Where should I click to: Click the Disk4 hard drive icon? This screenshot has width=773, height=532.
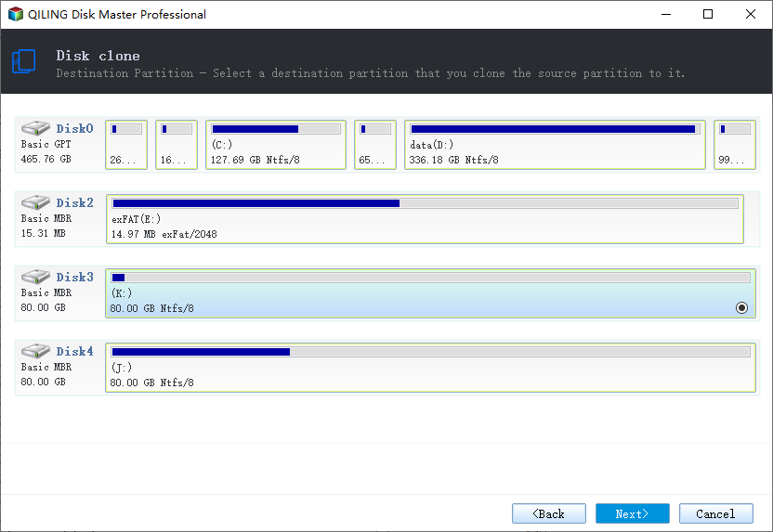click(x=35, y=351)
